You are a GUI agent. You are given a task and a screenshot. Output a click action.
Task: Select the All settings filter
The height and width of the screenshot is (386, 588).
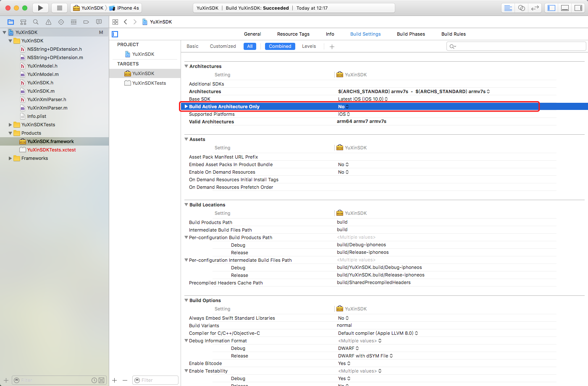pos(250,46)
